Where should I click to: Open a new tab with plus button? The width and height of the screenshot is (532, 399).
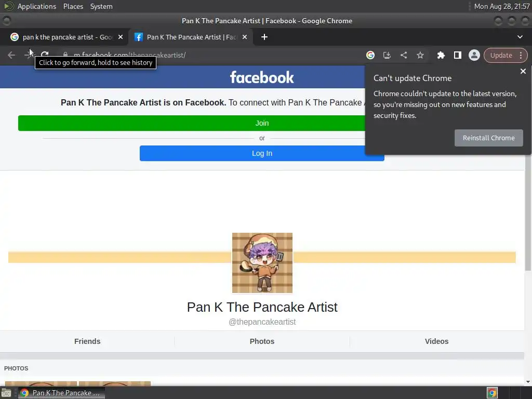coord(264,37)
